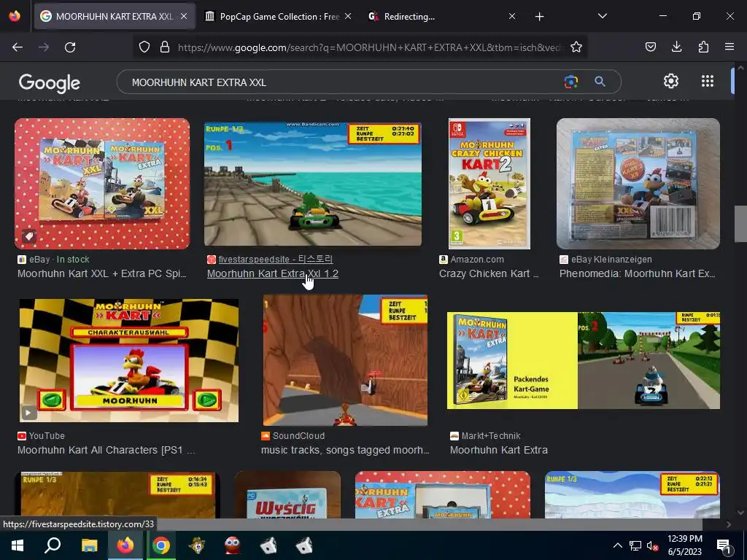Screen dimensions: 747x560
Task: Show hidden system tray icons
Action: click(617, 545)
